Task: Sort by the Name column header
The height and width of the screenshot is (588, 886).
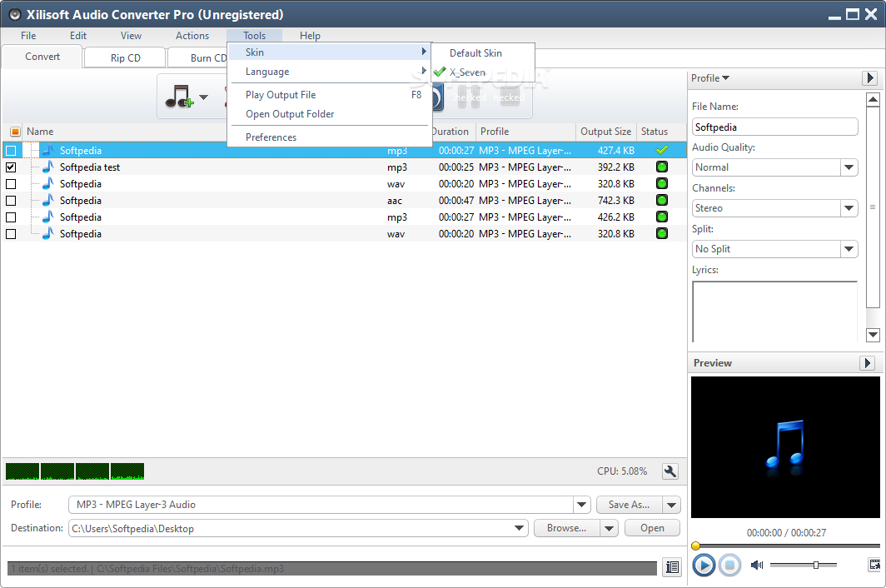Action: pyautogui.click(x=40, y=132)
